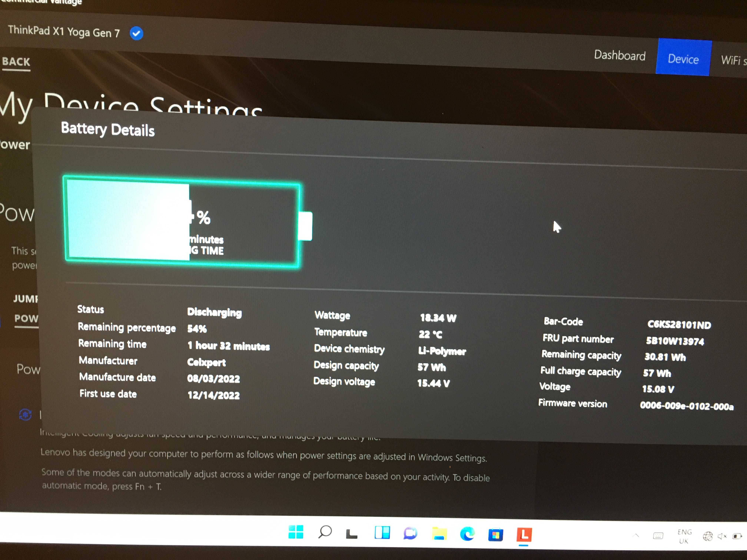Open the Dashboard tab
Screen dimensions: 747x560
point(620,55)
